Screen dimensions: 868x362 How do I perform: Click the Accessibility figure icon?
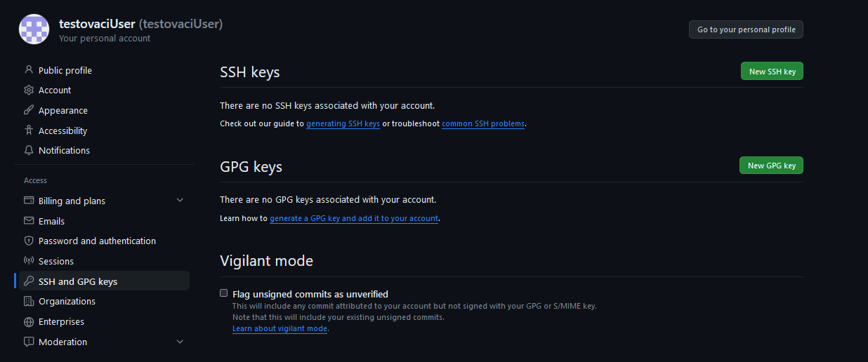[29, 130]
